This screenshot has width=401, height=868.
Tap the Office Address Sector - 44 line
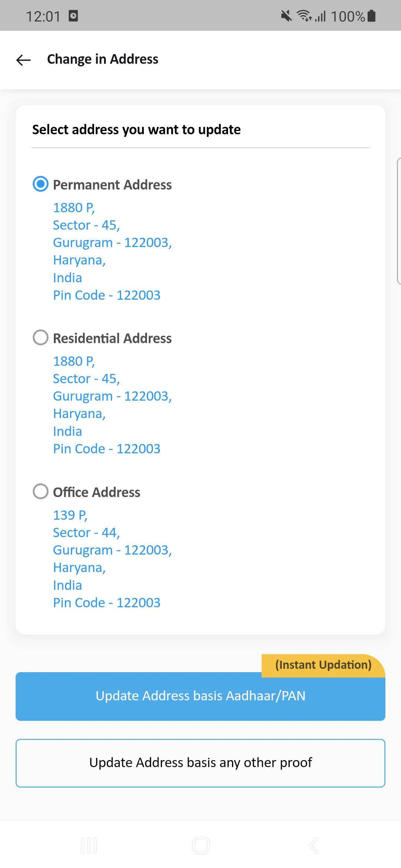coord(86,533)
